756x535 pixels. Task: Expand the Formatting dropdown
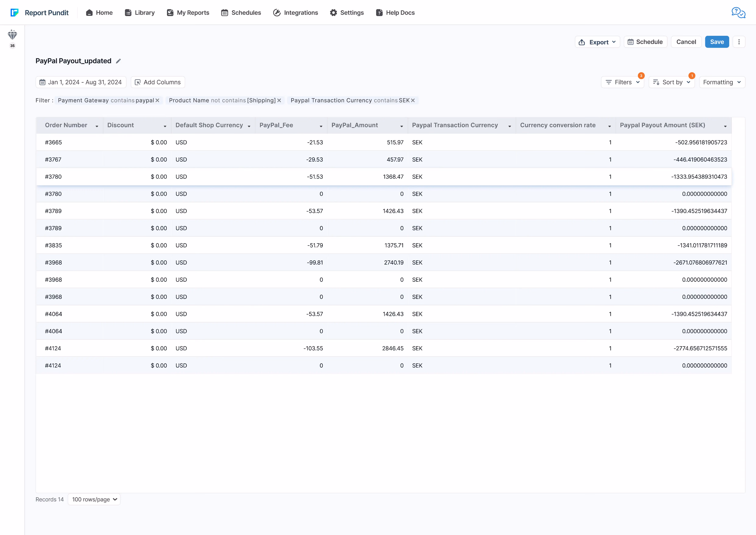point(722,82)
